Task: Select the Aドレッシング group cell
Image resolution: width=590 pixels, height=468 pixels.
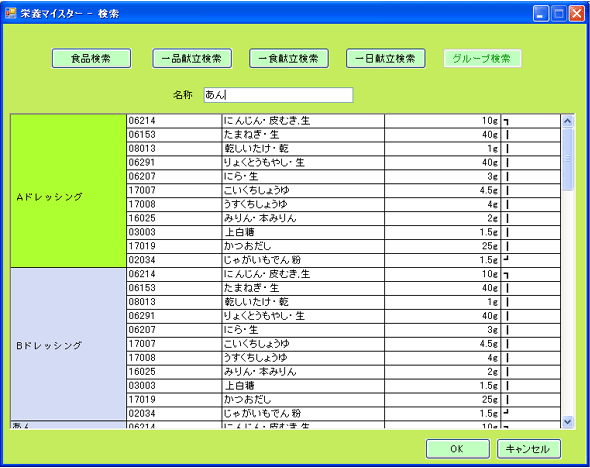Action: (68, 191)
